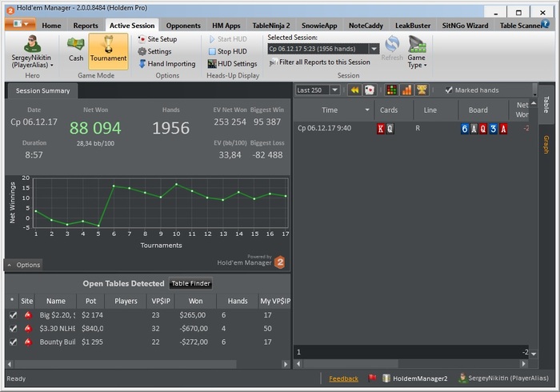Open the Settings gear option
Viewport: 560px width, 392px height.
tap(155, 51)
